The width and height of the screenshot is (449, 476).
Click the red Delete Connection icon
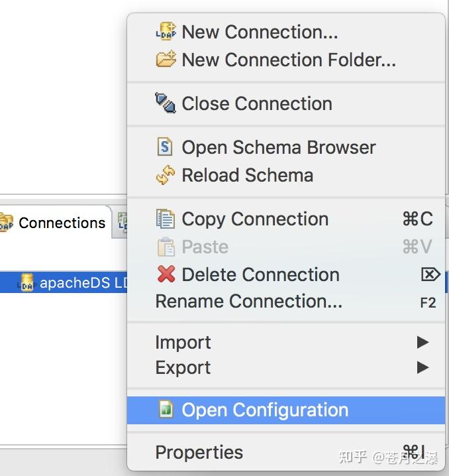click(x=165, y=274)
